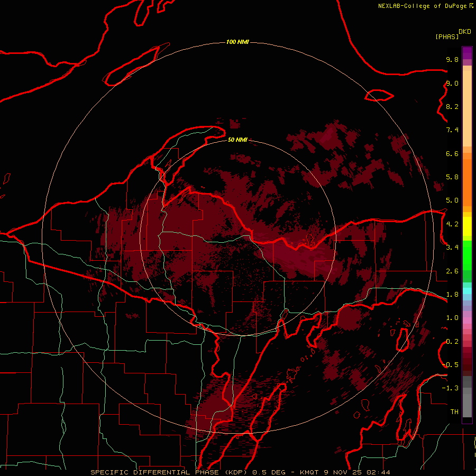Click the 7.4 value on color scale
Screen dimensions: 476x476
[x=452, y=130]
